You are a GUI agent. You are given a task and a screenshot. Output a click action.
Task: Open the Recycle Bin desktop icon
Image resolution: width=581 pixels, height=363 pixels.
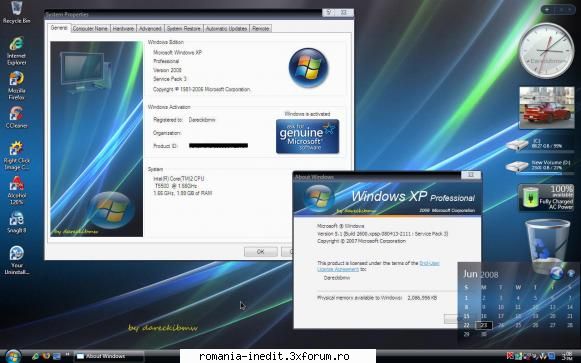[17, 12]
